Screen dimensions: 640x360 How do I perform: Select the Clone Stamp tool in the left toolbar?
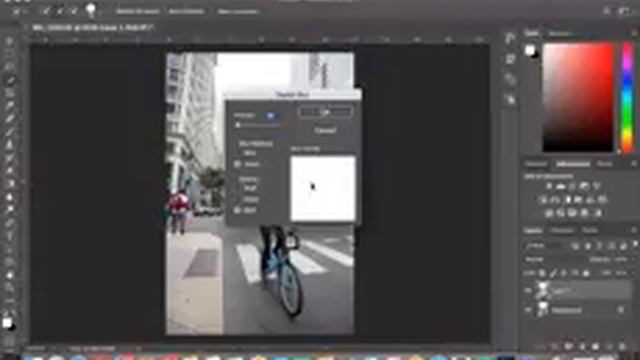(x=10, y=145)
